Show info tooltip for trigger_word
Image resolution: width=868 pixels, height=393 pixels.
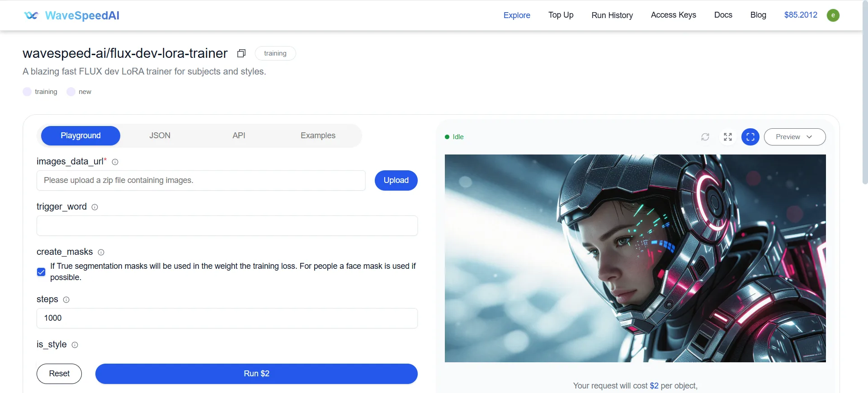pos(95,207)
